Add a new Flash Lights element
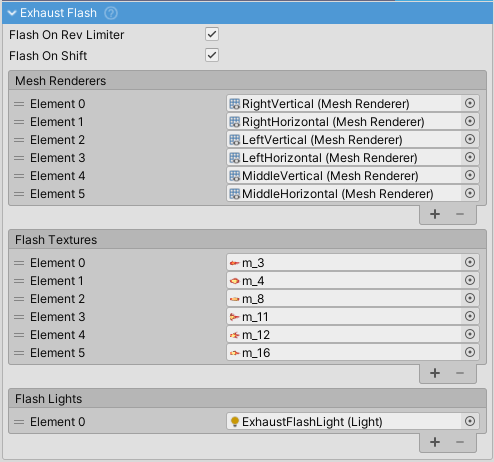This screenshot has width=494, height=462. point(435,442)
